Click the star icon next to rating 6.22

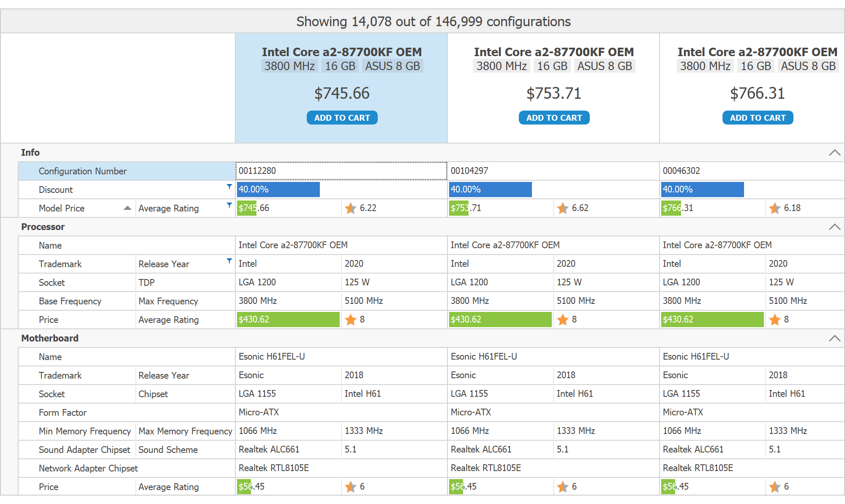point(350,208)
